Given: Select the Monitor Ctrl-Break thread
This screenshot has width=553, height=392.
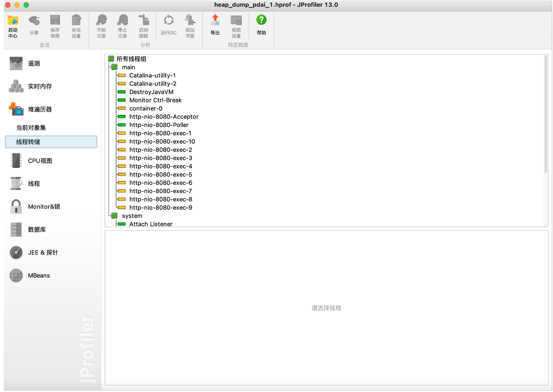Looking at the screenshot, I should point(155,100).
